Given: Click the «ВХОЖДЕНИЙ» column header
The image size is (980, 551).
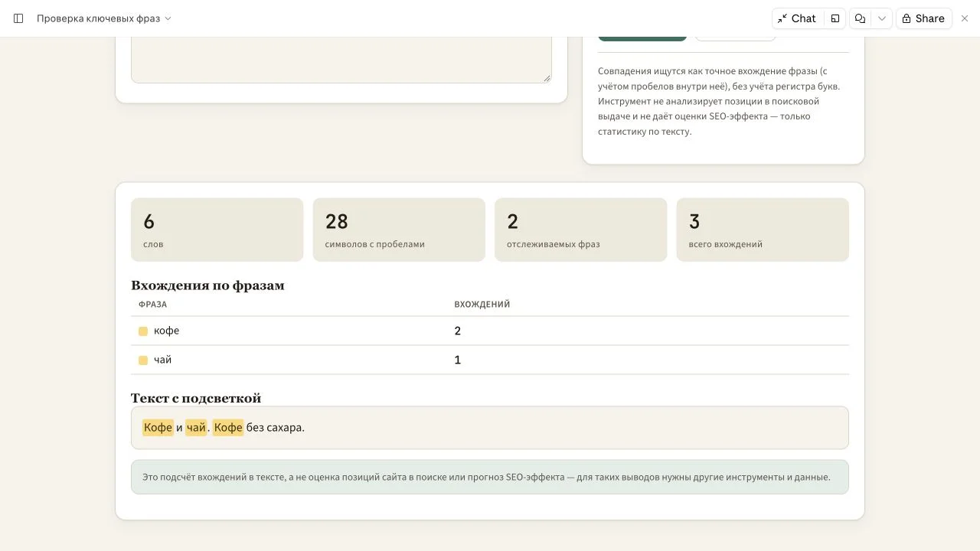Looking at the screenshot, I should [x=482, y=305].
